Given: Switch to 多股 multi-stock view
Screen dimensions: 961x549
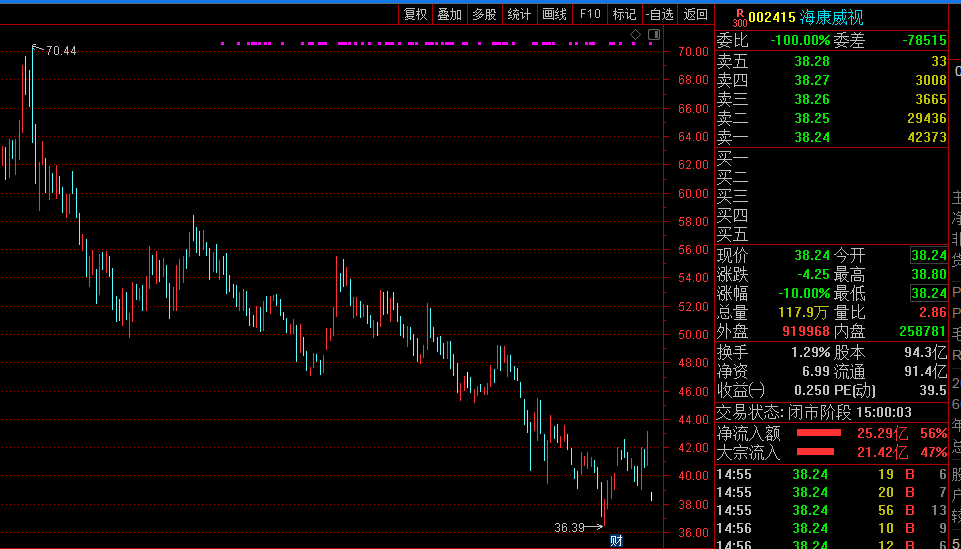Looking at the screenshot, I should [x=484, y=14].
